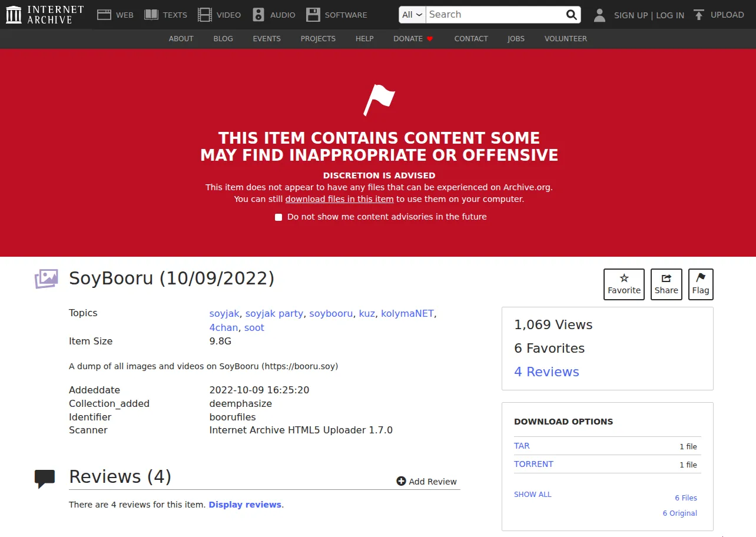Open the Projects menu item
The image size is (756, 537).
(x=318, y=39)
